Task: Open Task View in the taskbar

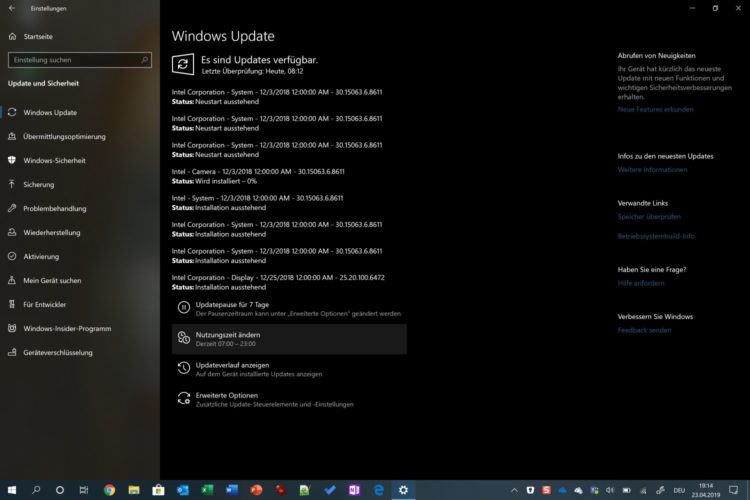Action: 84,490
